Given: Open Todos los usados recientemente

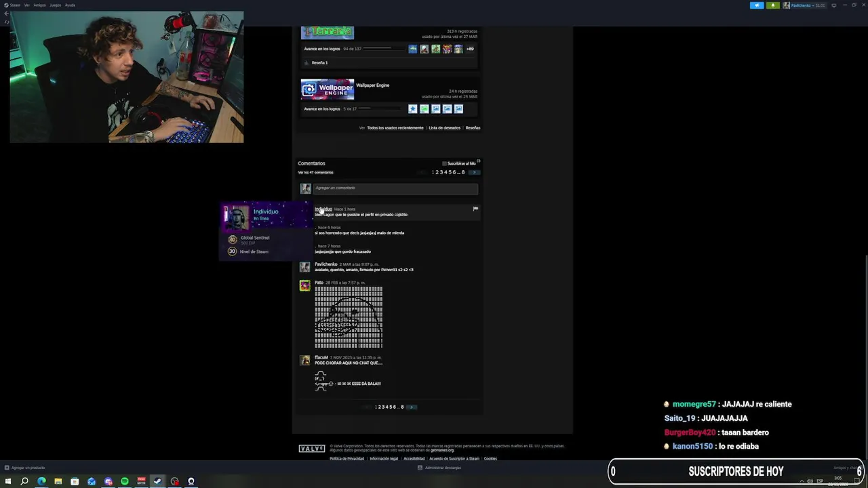Looking at the screenshot, I should point(395,127).
